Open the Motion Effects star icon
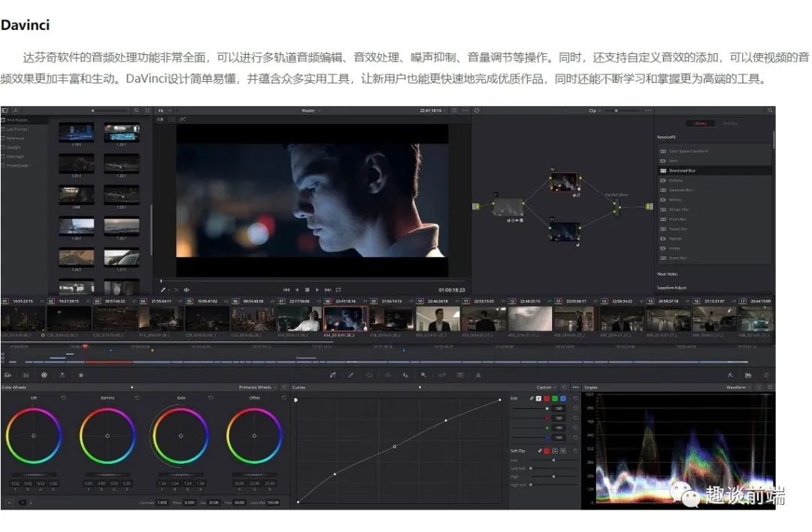 pyautogui.click(x=80, y=375)
